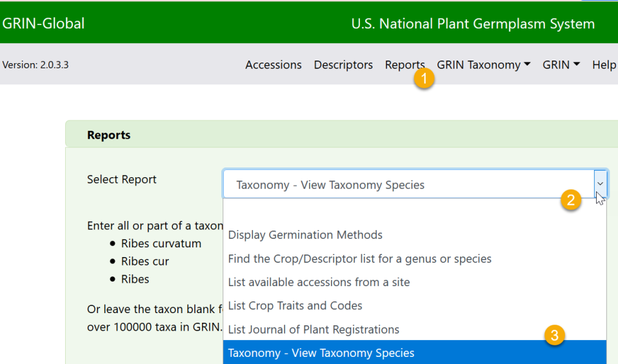
Task: Choose Taxonomy - View Taxonomy Species option
Action: click(x=415, y=352)
